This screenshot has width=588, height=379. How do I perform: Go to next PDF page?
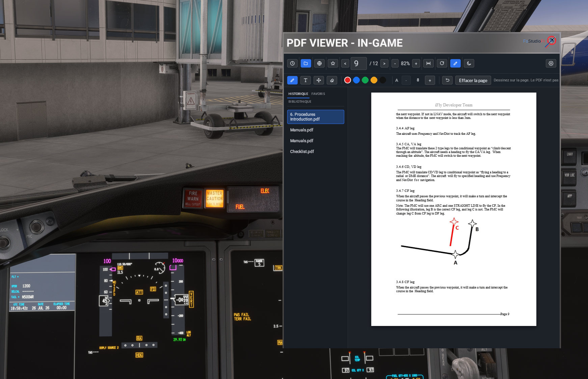(384, 64)
